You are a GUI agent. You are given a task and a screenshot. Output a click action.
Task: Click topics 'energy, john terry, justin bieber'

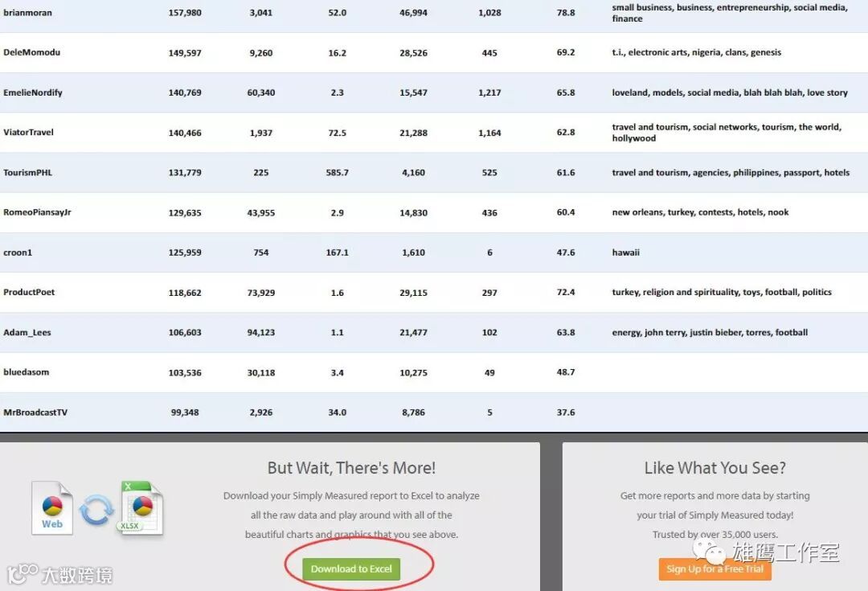pos(710,332)
